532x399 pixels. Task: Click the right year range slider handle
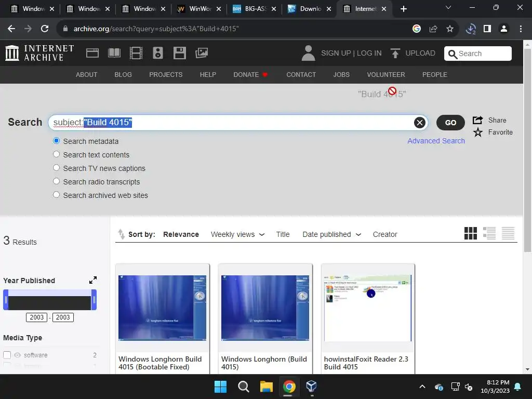click(x=94, y=300)
